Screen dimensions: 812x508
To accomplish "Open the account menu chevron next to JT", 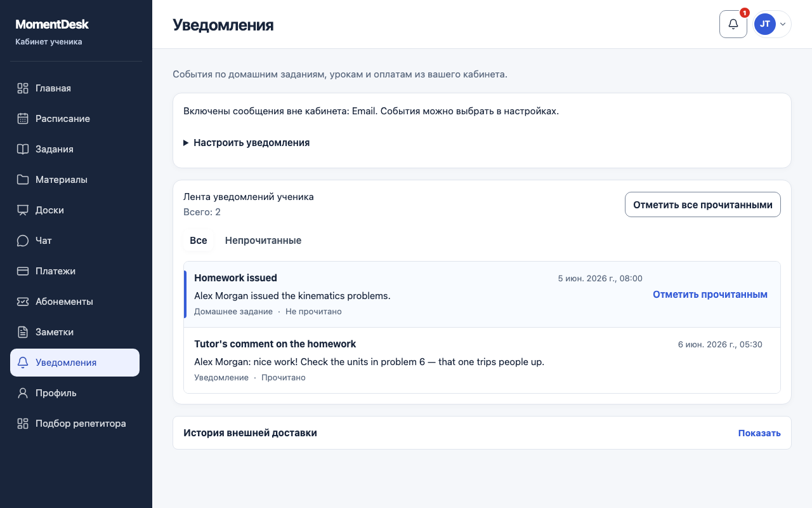I will point(783,24).
